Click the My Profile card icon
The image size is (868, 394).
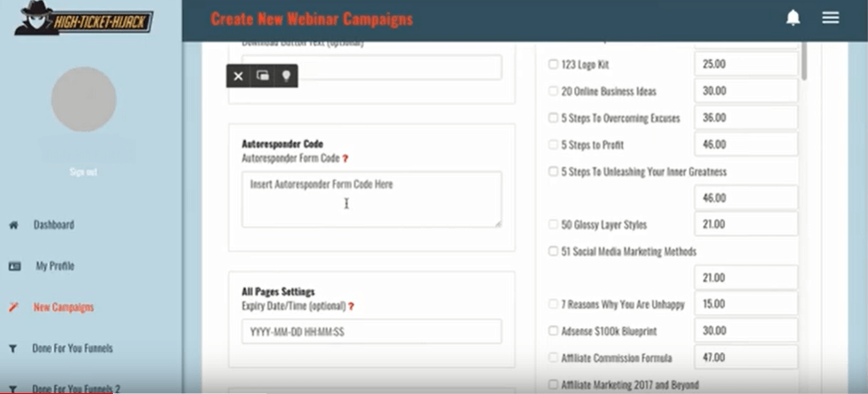(15, 267)
